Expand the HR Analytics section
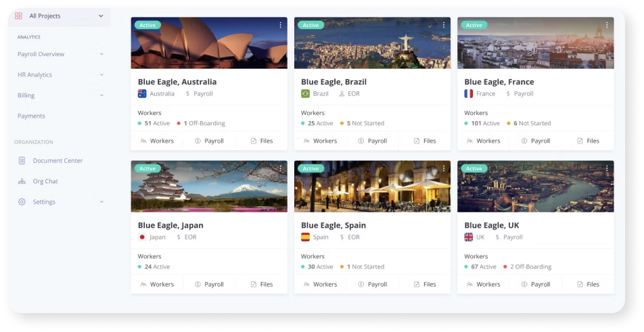Image resolution: width=644 pixels, height=332 pixels. click(101, 75)
